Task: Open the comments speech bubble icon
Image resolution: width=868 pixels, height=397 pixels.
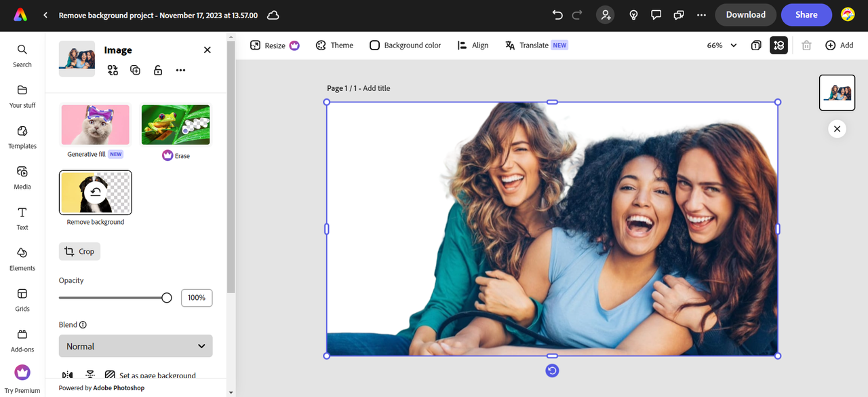Action: point(656,15)
